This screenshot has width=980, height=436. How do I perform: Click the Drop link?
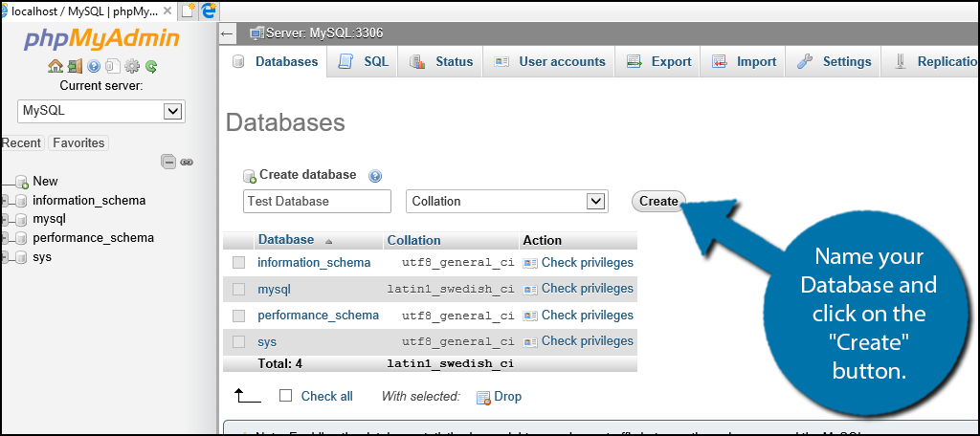[x=508, y=397]
